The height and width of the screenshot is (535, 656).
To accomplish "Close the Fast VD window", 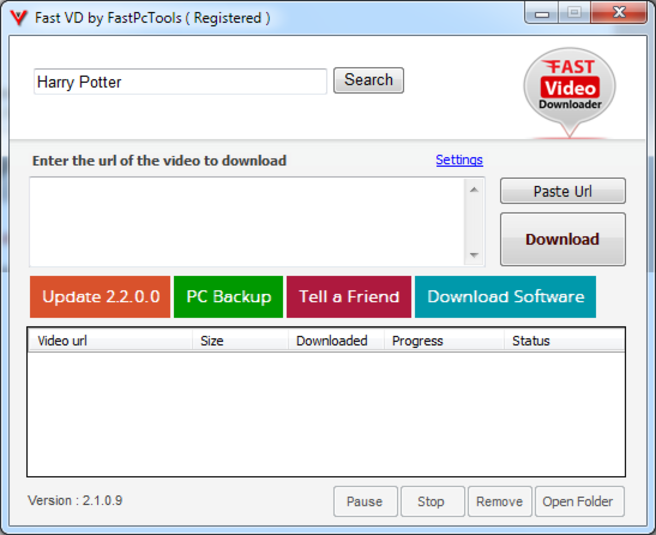I will (x=619, y=13).
